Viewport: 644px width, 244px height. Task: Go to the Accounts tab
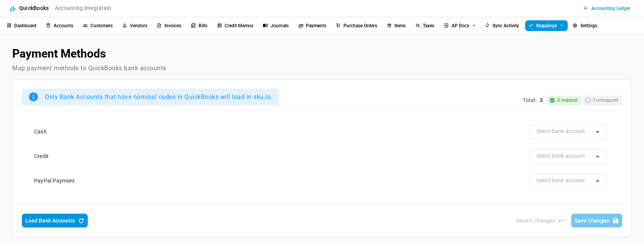(59, 26)
